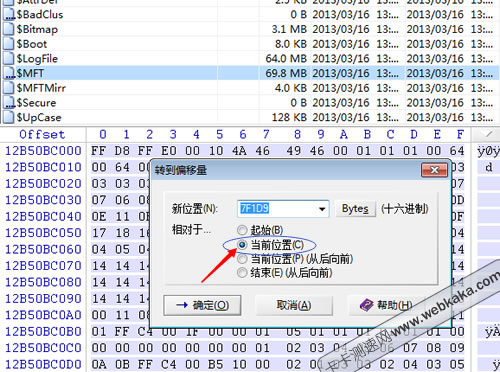Select the $Boot file icon
The image size is (500, 372).
pos(8,44)
